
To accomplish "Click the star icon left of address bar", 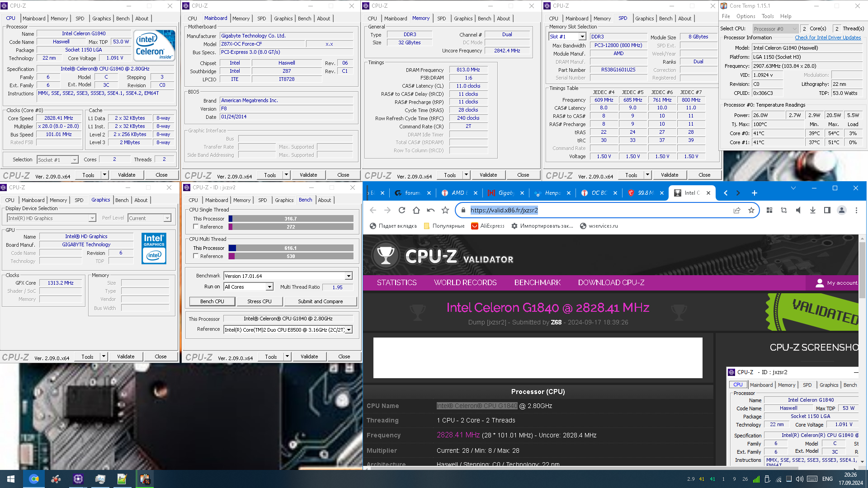I will tap(445, 210).
